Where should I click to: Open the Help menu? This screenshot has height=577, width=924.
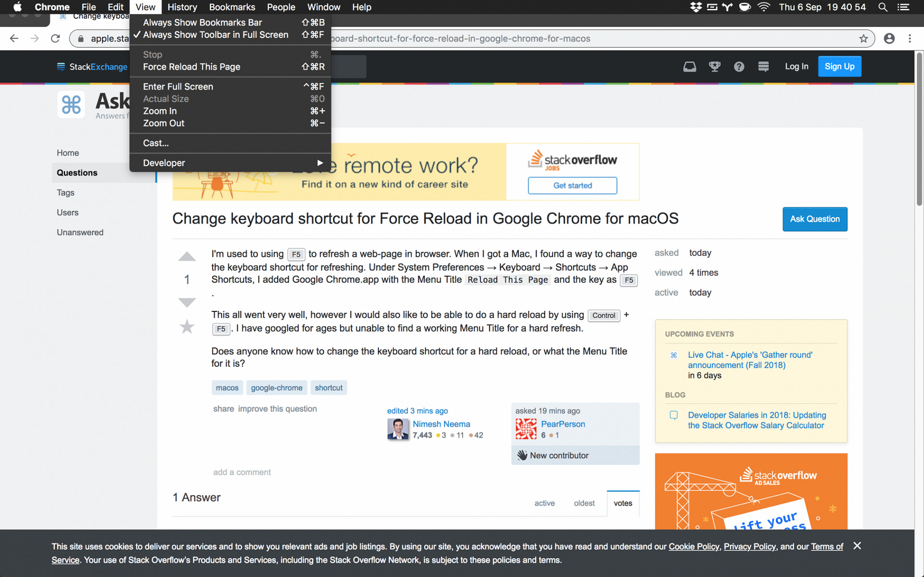pos(361,7)
